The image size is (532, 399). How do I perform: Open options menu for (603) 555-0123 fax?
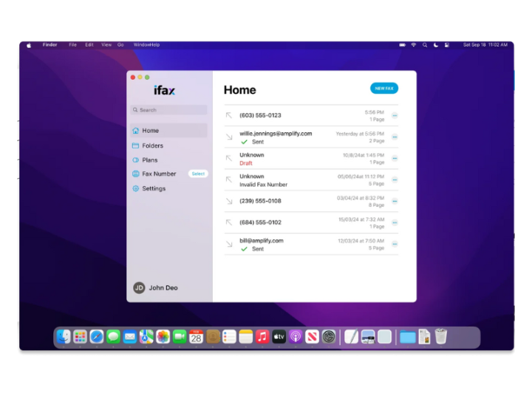[395, 115]
